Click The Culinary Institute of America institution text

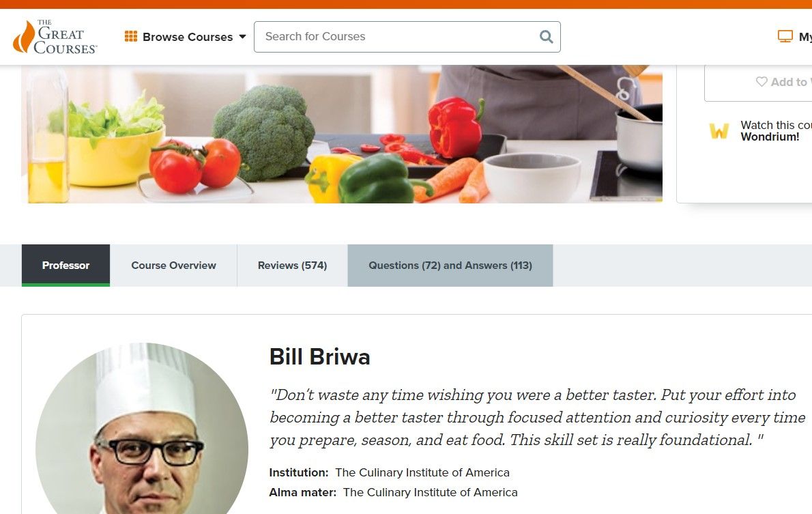(422, 472)
